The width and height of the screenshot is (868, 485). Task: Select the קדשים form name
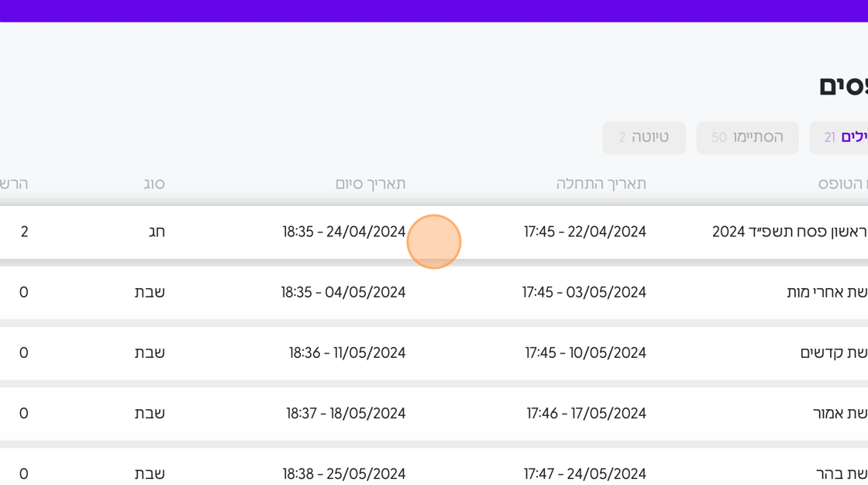[x=833, y=353]
